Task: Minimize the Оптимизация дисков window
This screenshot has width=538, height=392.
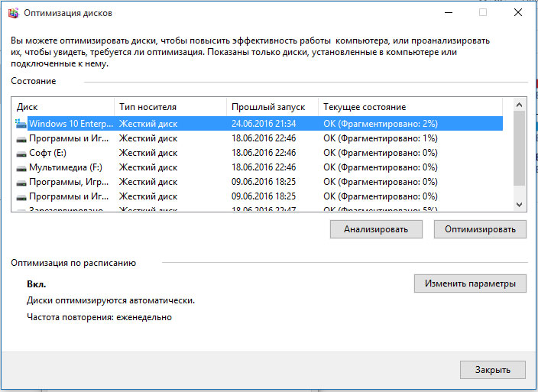Action: click(449, 13)
